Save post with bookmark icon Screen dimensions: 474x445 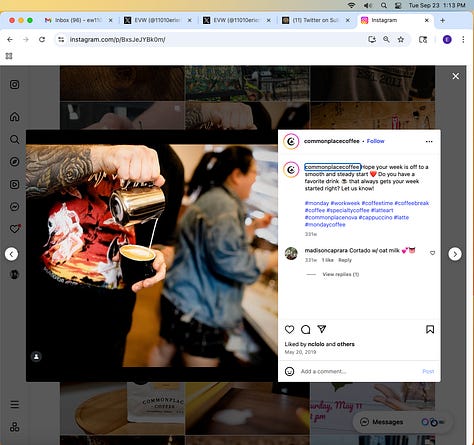[430, 329]
